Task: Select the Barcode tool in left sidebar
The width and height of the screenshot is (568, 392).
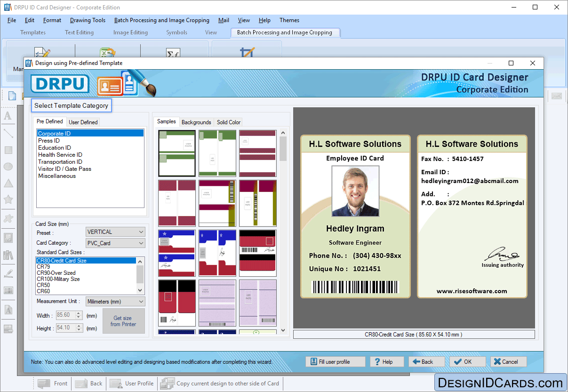Action: [8, 290]
